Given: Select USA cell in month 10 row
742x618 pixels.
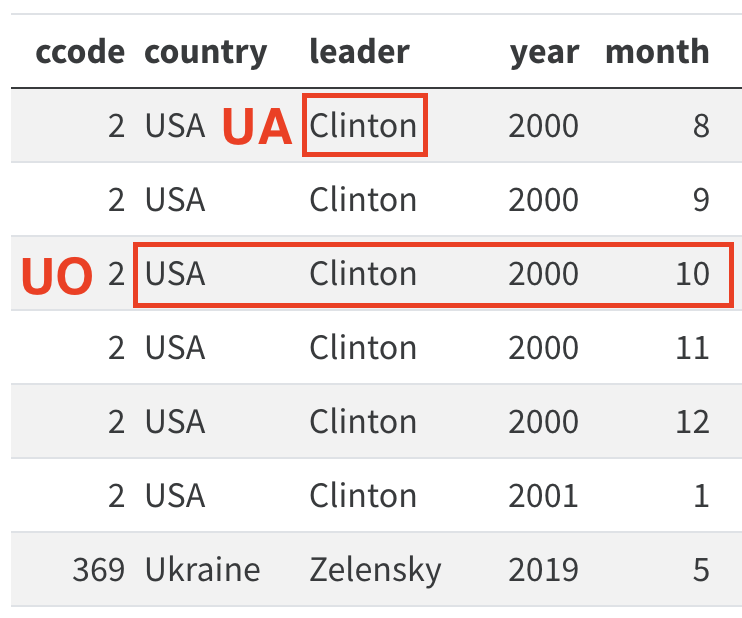Looking at the screenshot, I should (175, 274).
